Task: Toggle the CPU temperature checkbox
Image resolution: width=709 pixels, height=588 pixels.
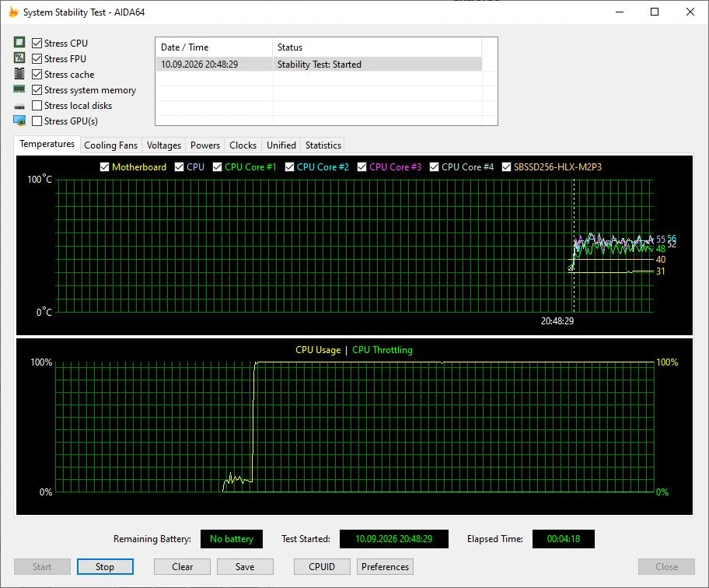Action: click(179, 167)
